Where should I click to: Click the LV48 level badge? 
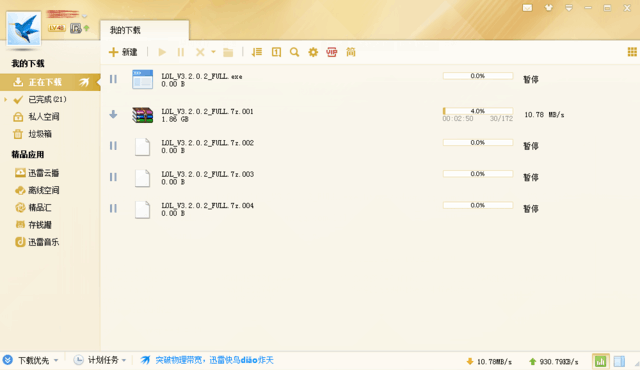click(56, 28)
